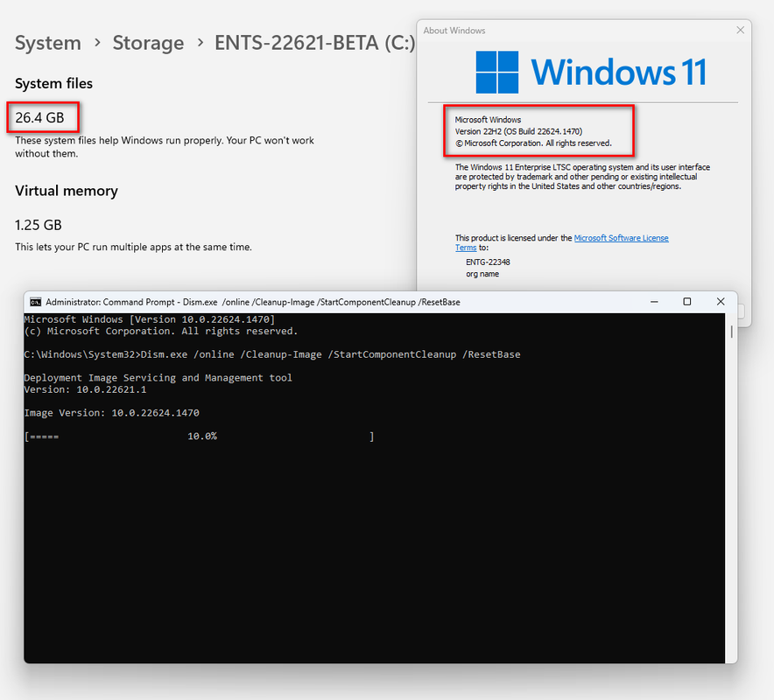Click the Dism.exe command line in console
The width and height of the screenshot is (774, 700).
[x=272, y=354]
